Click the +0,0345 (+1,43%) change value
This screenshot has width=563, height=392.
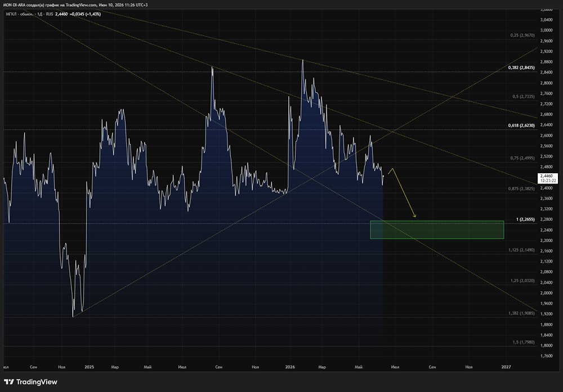tap(85, 15)
